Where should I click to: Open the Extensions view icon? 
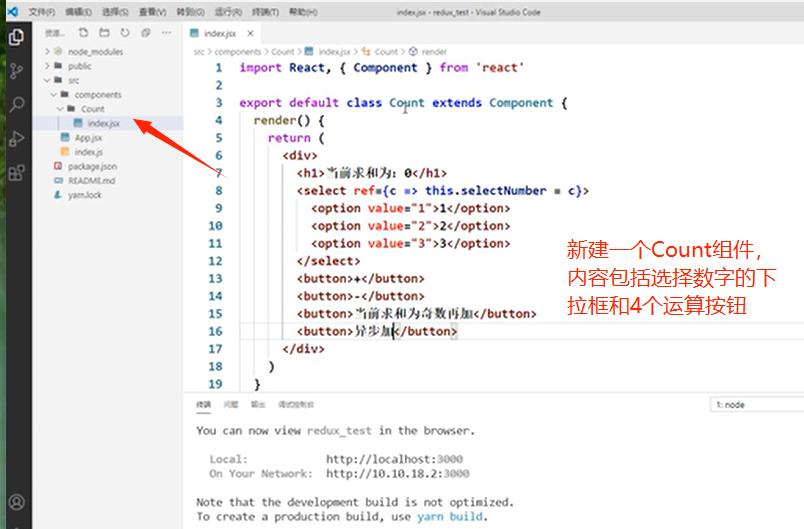16,173
